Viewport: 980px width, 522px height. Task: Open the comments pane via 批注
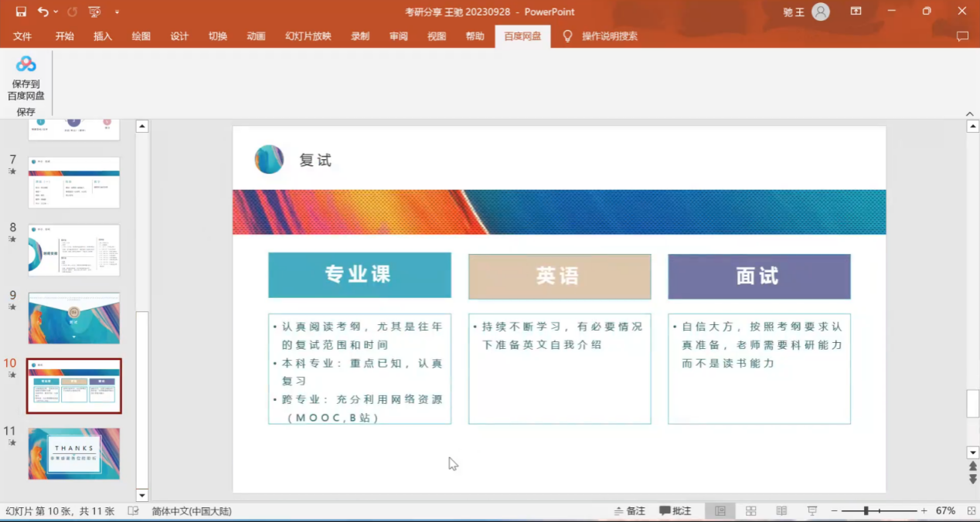[x=675, y=511]
